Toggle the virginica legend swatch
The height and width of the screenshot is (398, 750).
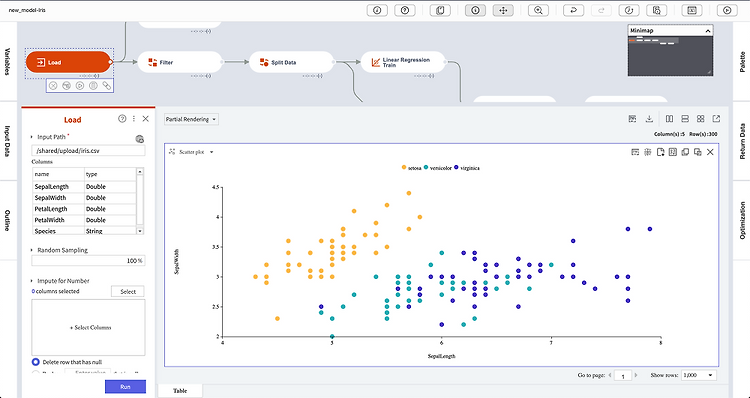coord(456,167)
